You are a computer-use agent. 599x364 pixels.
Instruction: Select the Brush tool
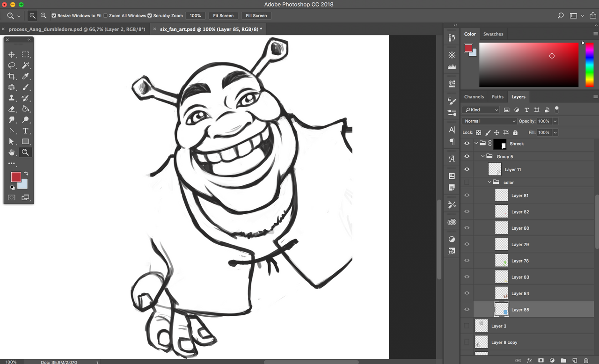(25, 87)
